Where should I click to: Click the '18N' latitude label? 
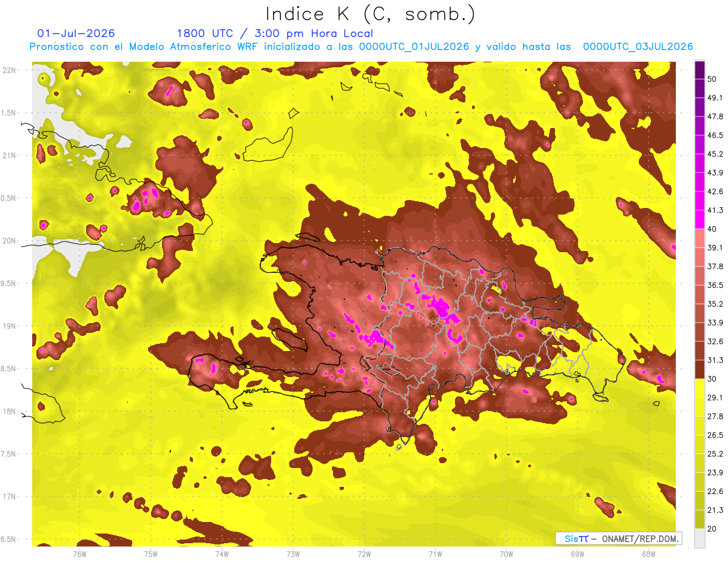pyautogui.click(x=10, y=411)
